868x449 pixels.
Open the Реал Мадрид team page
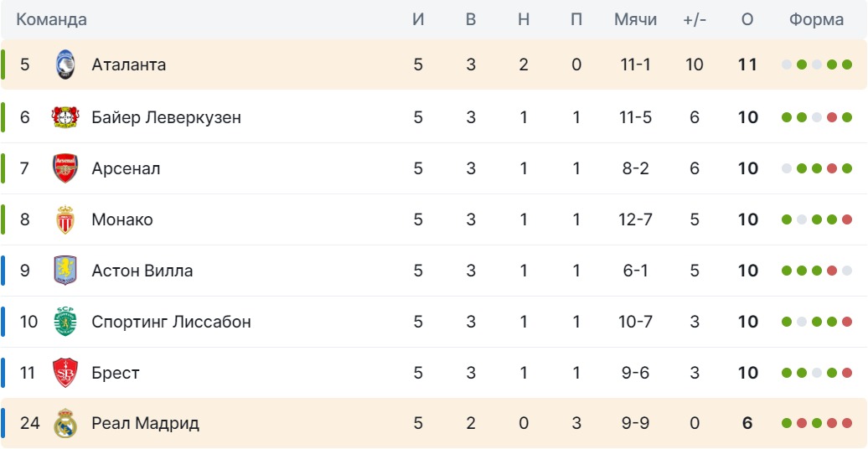coord(146,423)
